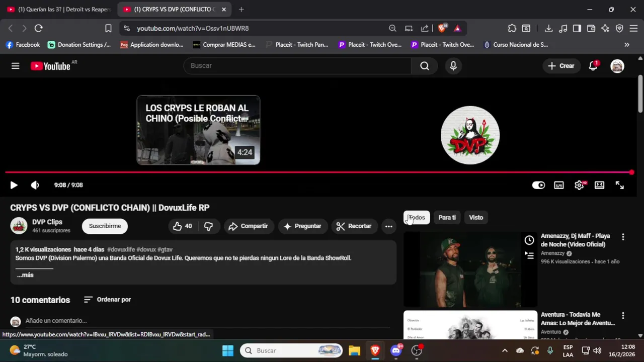
Task: Add Amenazzy video to the queue
Action: coord(529,255)
